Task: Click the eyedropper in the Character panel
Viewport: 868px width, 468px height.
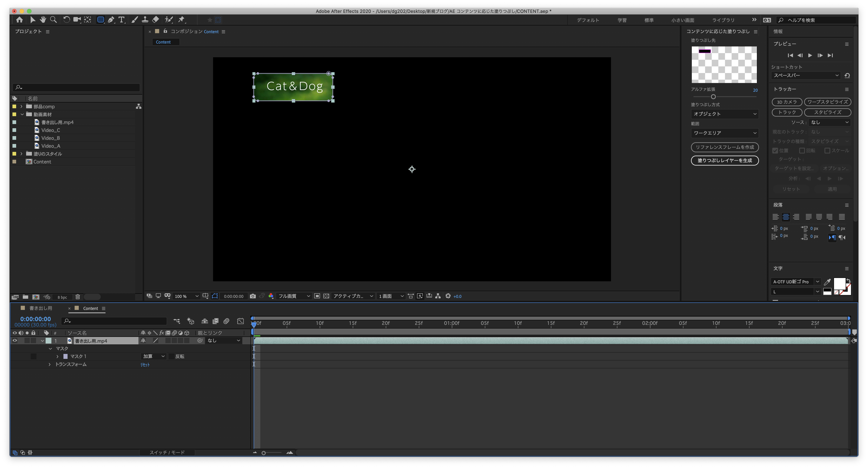Action: tap(827, 282)
